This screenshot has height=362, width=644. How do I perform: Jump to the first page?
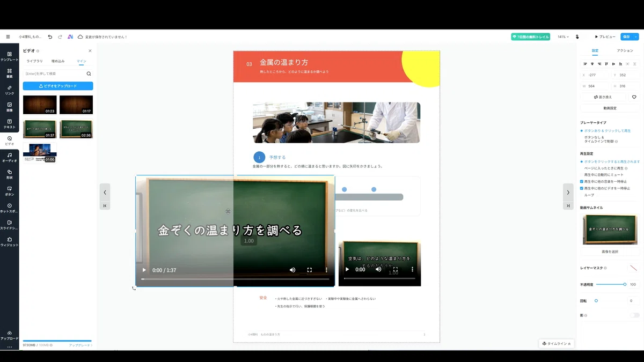coord(105,206)
